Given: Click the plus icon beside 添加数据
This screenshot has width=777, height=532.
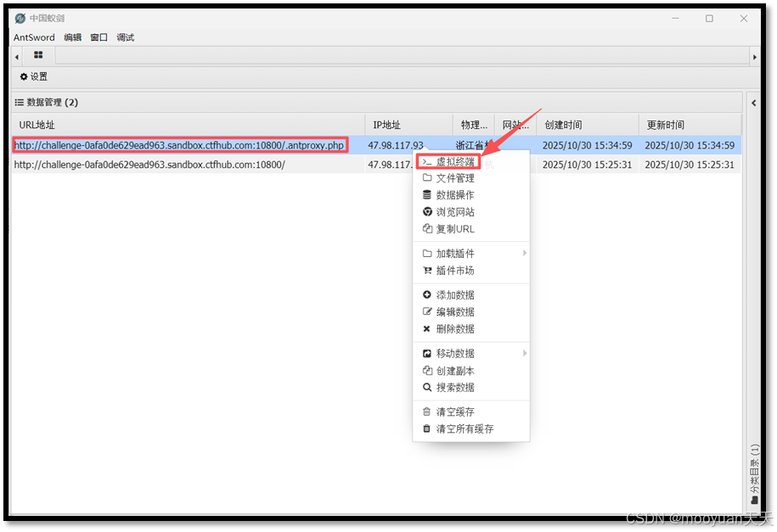Looking at the screenshot, I should [426, 294].
